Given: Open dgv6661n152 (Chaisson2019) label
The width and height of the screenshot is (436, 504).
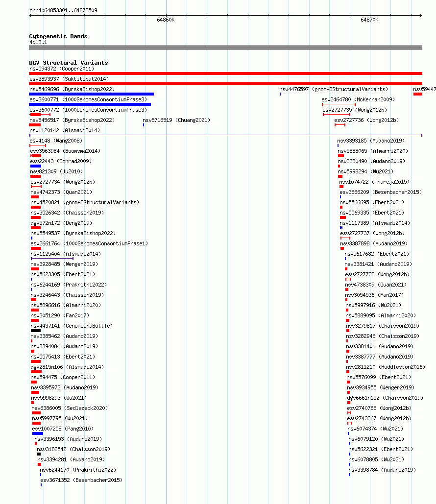Looking at the screenshot, I should coord(385,398).
